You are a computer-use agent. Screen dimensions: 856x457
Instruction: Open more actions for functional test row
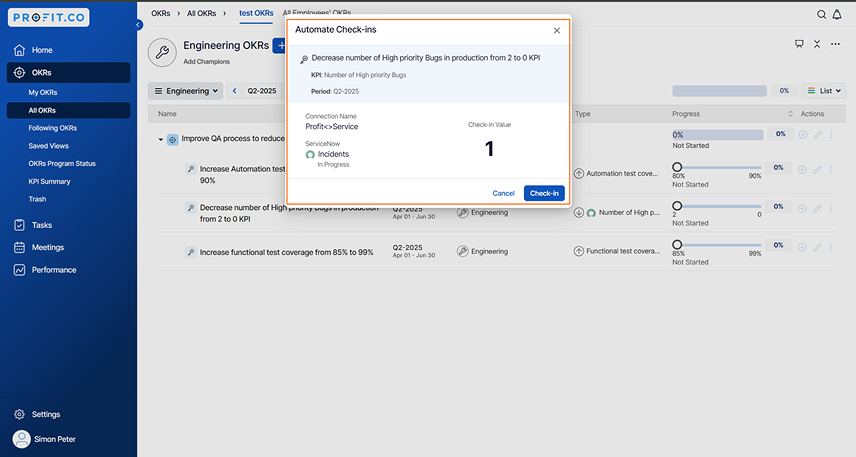coord(830,247)
